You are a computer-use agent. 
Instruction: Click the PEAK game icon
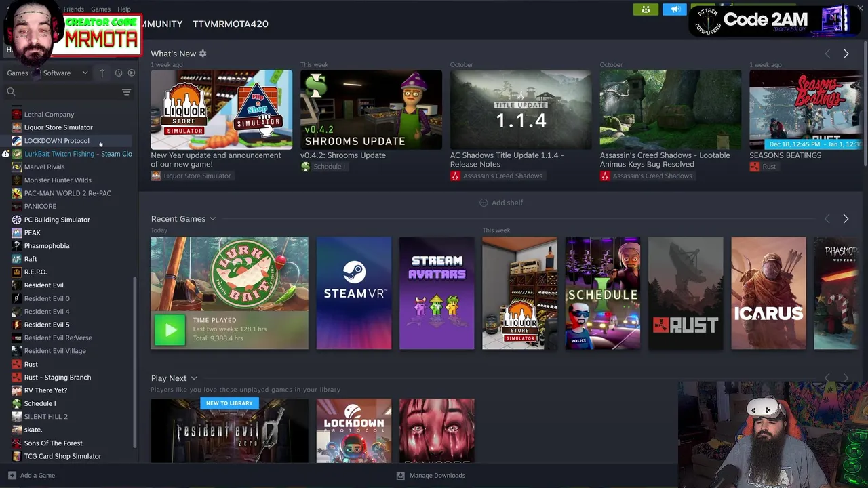pyautogui.click(x=17, y=232)
